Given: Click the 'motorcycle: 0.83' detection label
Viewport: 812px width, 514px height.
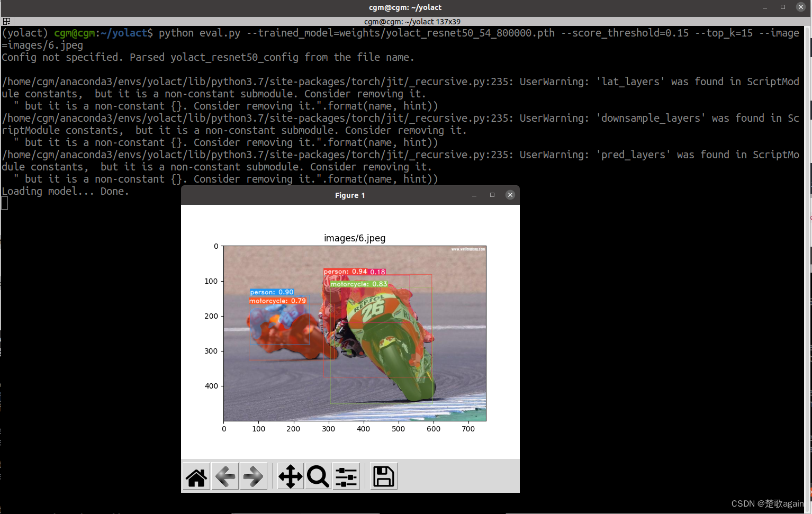Looking at the screenshot, I should [x=359, y=284].
